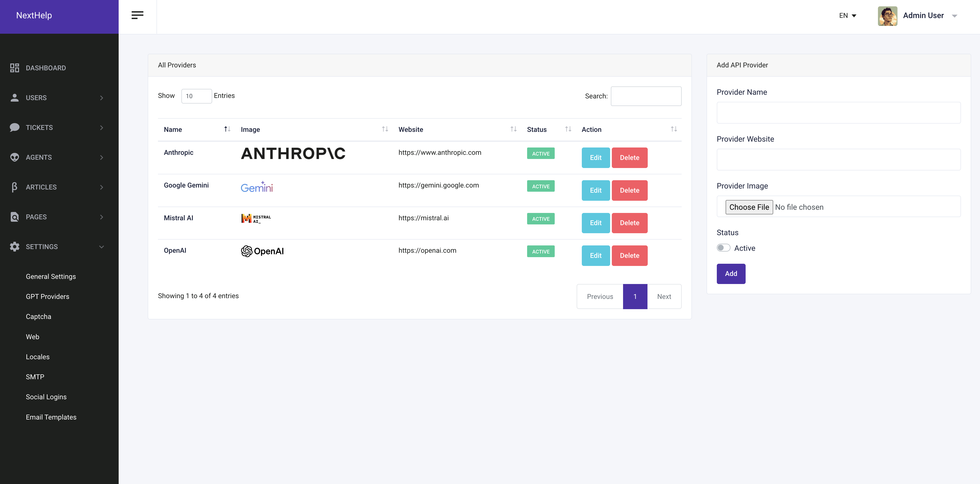Image resolution: width=980 pixels, height=484 pixels.
Task: Expand the Agents menu chevron
Action: click(x=102, y=157)
